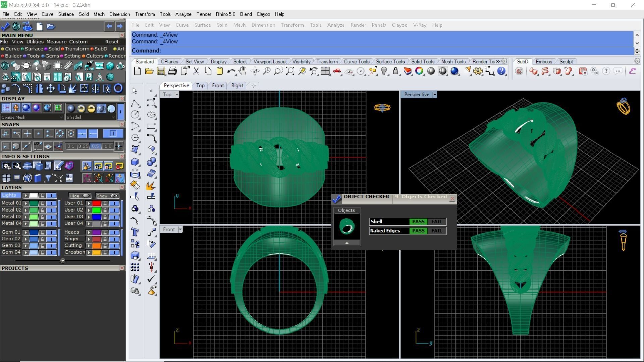Open the Perspective viewport title dropdown arrow
644x362 pixels.
pos(435,95)
